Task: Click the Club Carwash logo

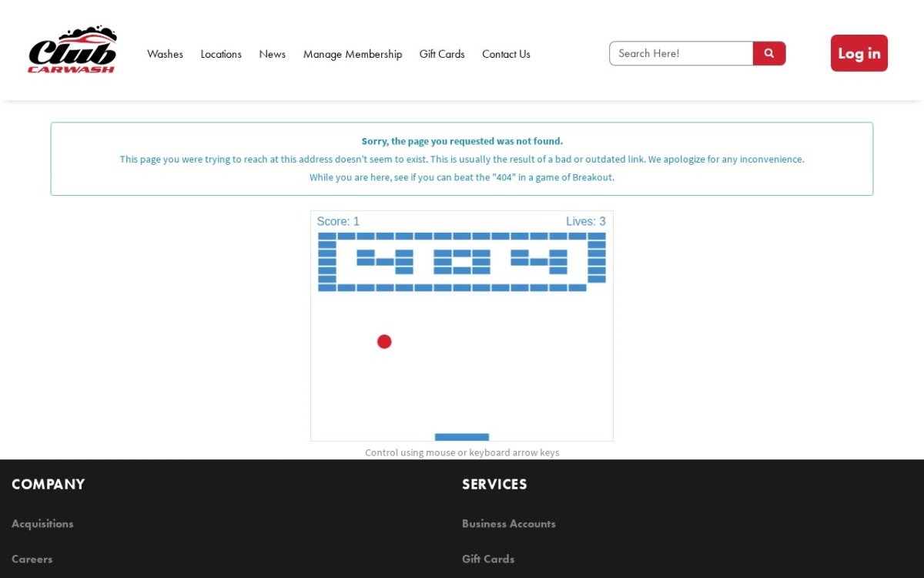Action: [x=72, y=50]
